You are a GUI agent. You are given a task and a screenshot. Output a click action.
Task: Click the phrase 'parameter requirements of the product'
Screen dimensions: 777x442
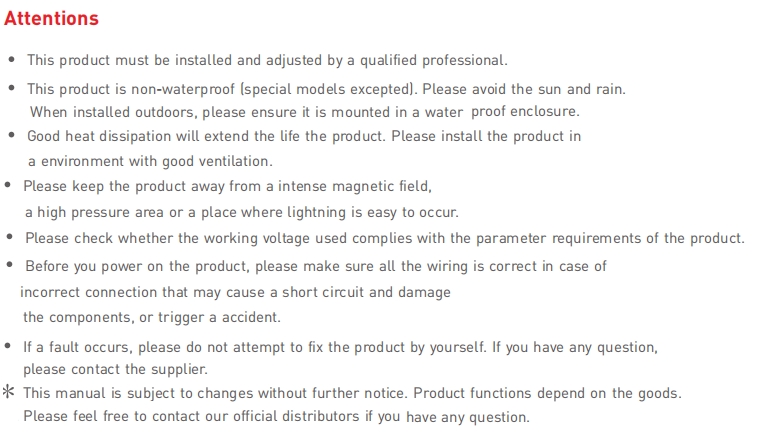(x=609, y=238)
